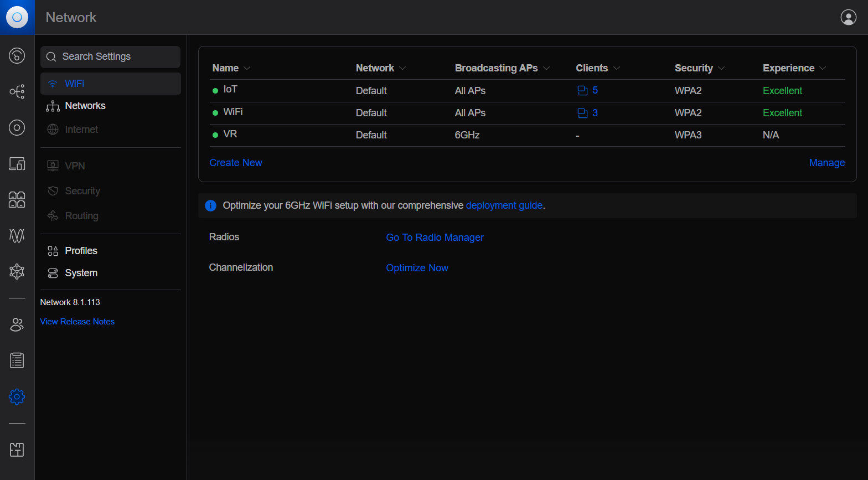Click the Routing signpost icon

pyautogui.click(x=53, y=216)
